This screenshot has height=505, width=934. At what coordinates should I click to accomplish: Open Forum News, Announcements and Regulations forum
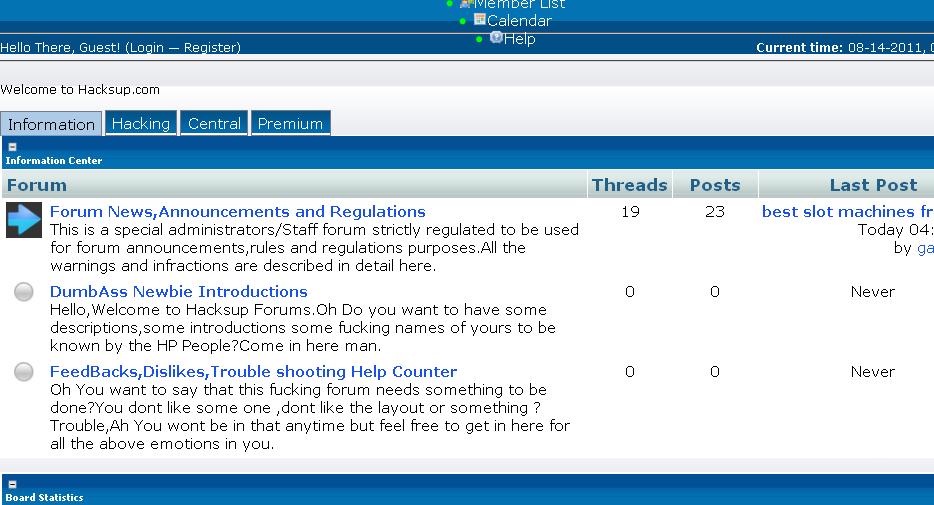(x=237, y=212)
